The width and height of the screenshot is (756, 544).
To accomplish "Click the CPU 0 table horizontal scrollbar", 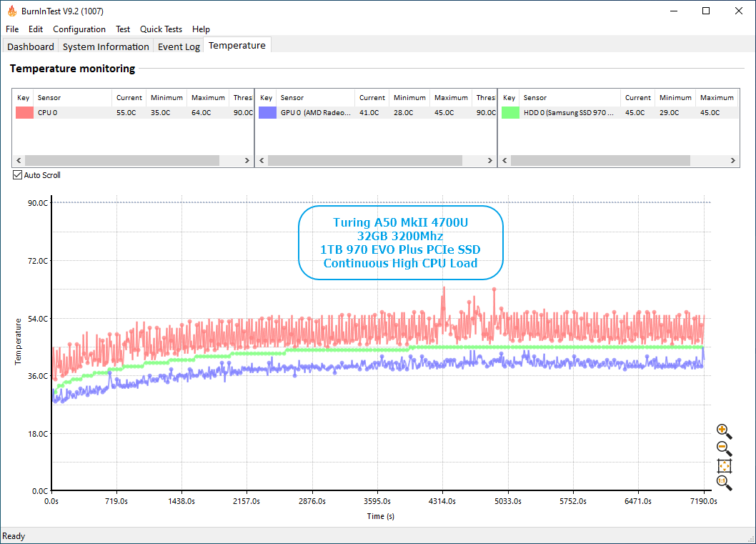I will pos(122,160).
